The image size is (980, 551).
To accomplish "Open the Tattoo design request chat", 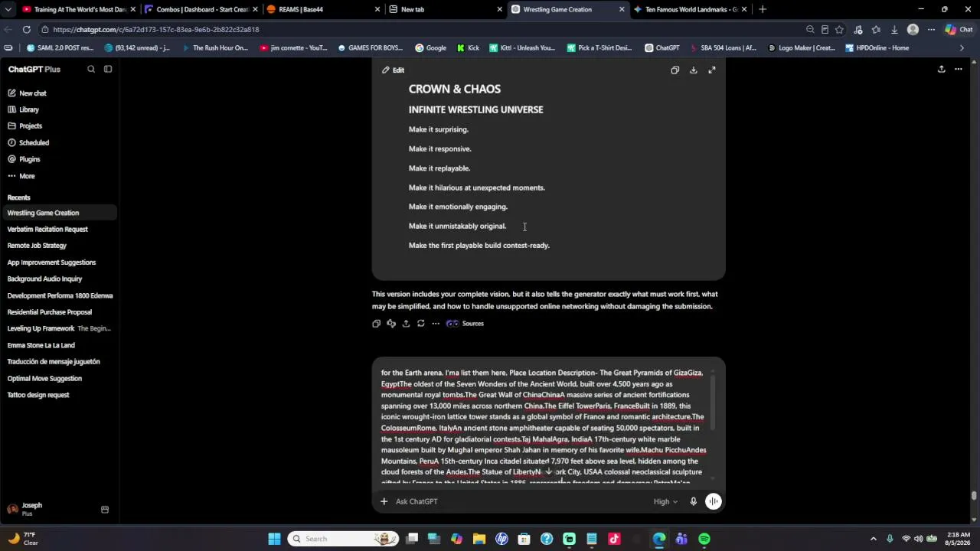I will click(38, 395).
